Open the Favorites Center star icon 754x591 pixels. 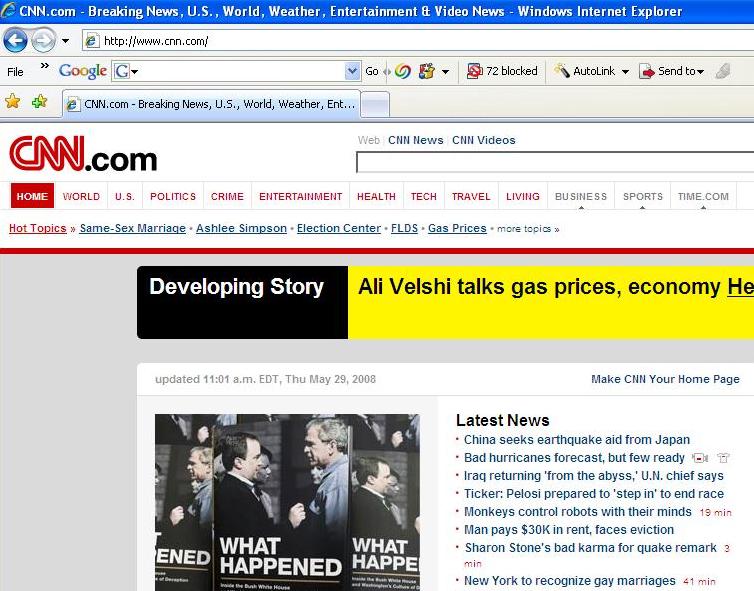click(x=13, y=102)
